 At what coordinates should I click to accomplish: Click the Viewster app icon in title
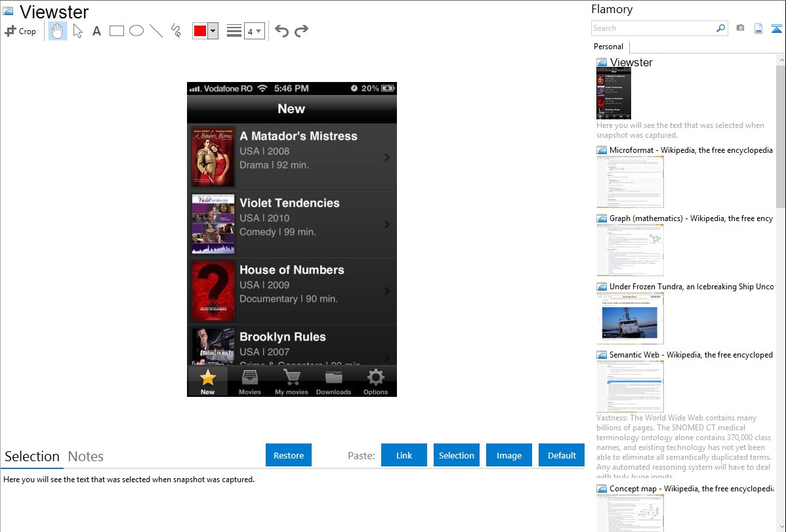coord(8,11)
